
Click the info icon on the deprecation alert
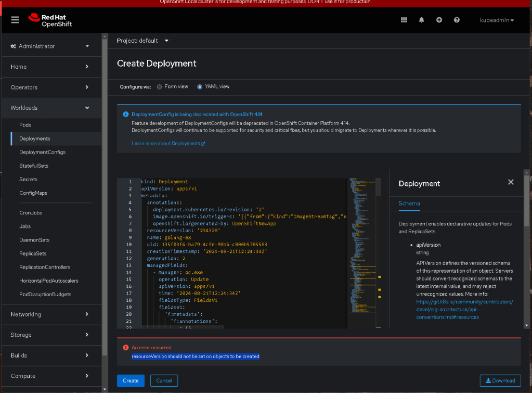click(x=125, y=115)
